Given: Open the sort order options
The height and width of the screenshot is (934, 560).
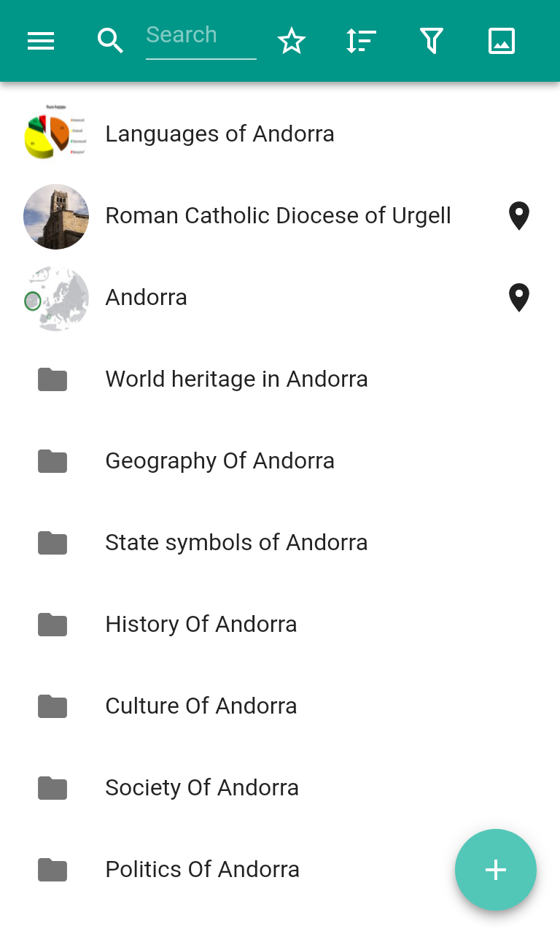Looking at the screenshot, I should (361, 41).
